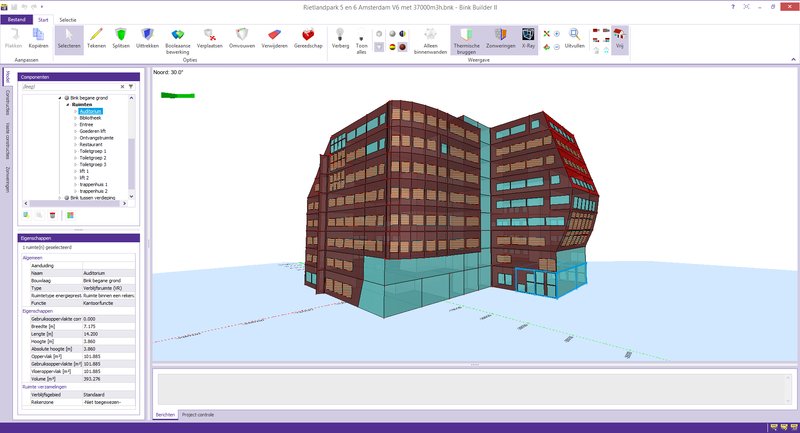The width and height of the screenshot is (800, 433).
Task: Click the add component icon under tree
Action: (x=26, y=215)
